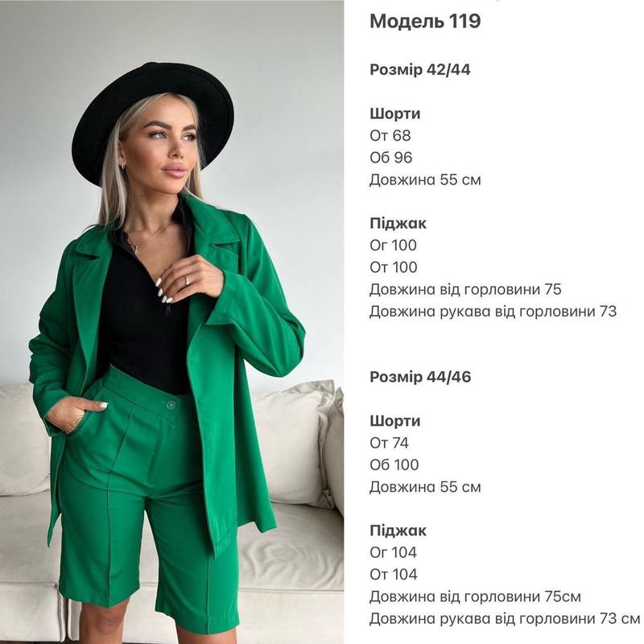This screenshot has height=644, width=644.
Task: Click the От 104 jacket measurement
Action: click(394, 575)
